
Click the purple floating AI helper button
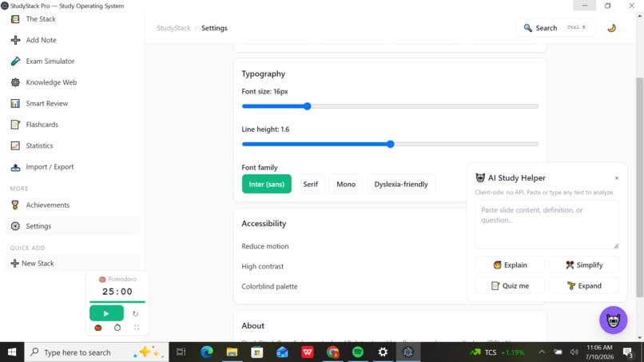tap(613, 320)
